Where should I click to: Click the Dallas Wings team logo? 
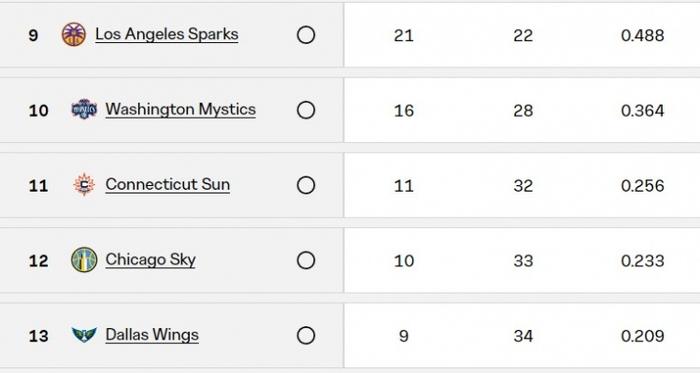(x=84, y=335)
